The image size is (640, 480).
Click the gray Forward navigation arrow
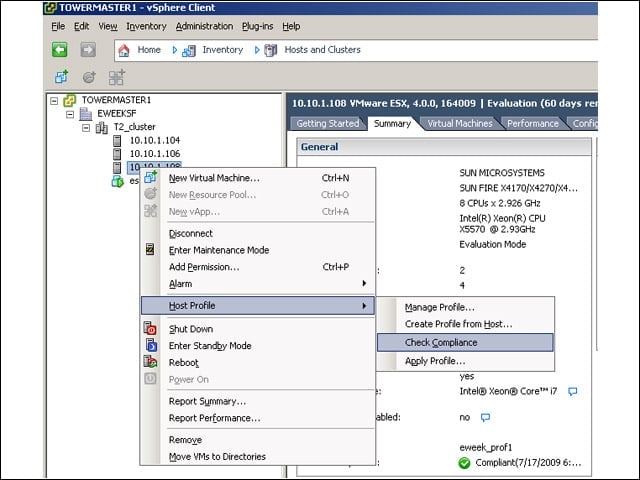[88, 50]
